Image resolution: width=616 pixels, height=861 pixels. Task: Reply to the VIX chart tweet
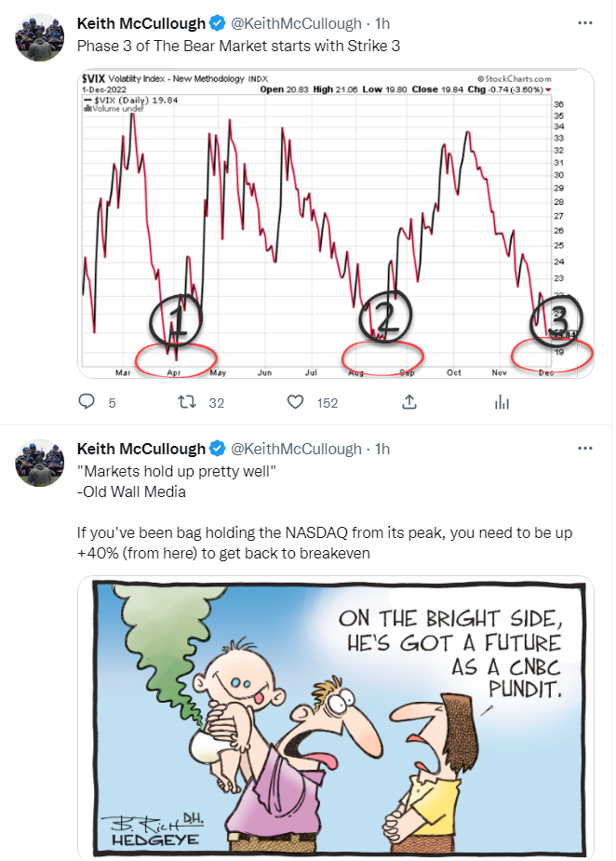pos(87,402)
